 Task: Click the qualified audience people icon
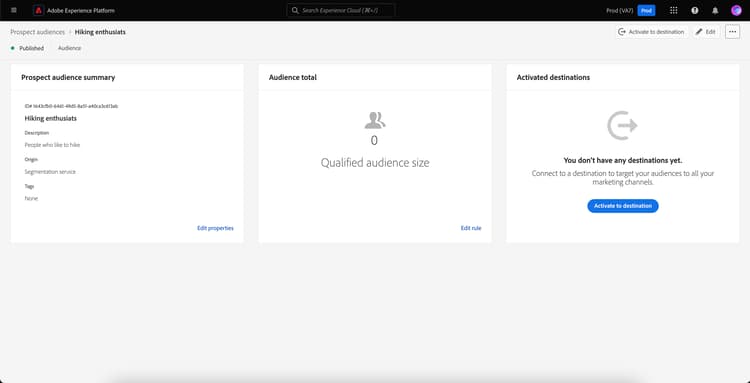[x=375, y=120]
